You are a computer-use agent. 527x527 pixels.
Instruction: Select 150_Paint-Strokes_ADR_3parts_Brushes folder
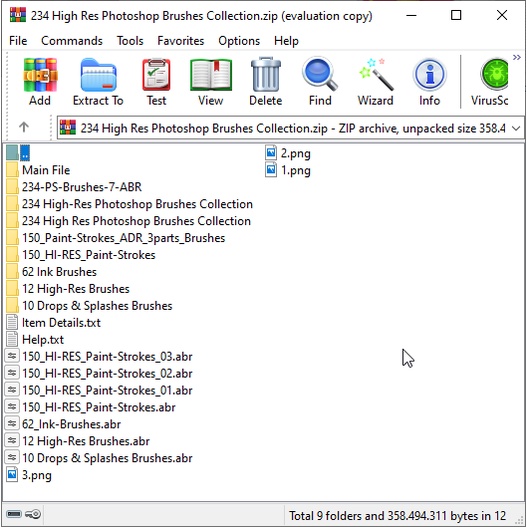(x=116, y=238)
